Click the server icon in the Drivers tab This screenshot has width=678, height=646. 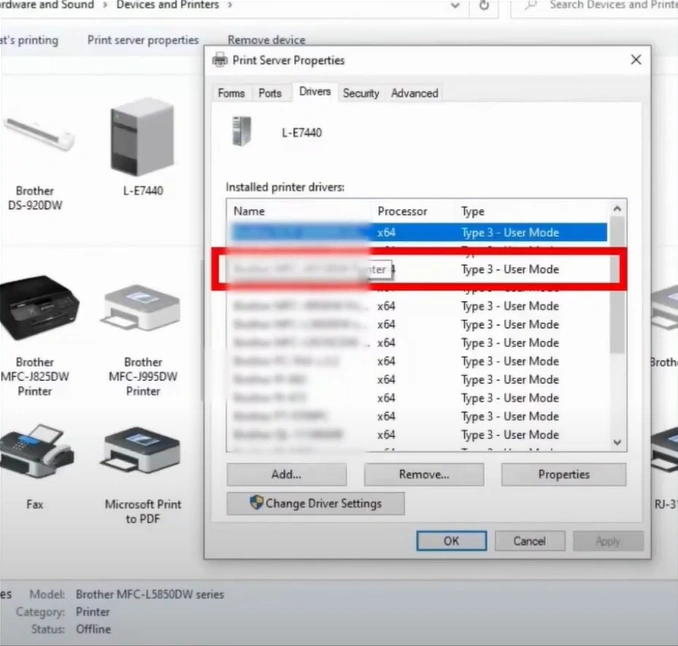point(242,132)
